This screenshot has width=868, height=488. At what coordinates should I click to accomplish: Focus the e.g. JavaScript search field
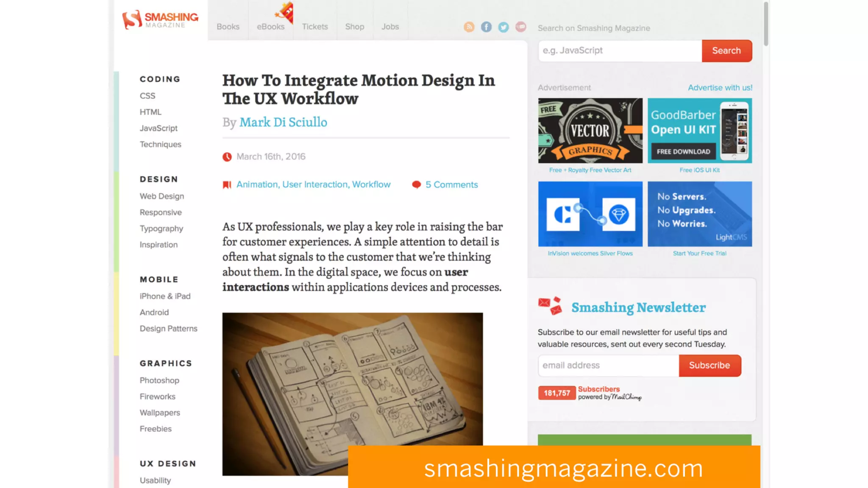pyautogui.click(x=620, y=51)
